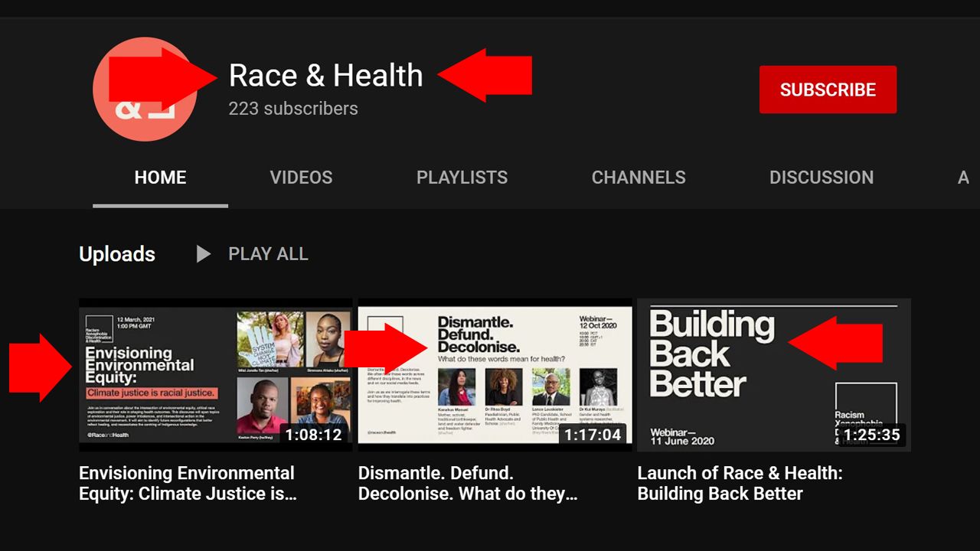This screenshot has height=551, width=980.
Task: Click the Race & Health channel name
Action: [325, 76]
